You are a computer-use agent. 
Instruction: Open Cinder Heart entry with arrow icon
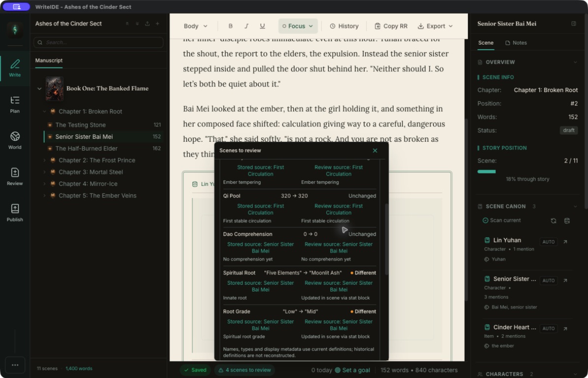[565, 328]
